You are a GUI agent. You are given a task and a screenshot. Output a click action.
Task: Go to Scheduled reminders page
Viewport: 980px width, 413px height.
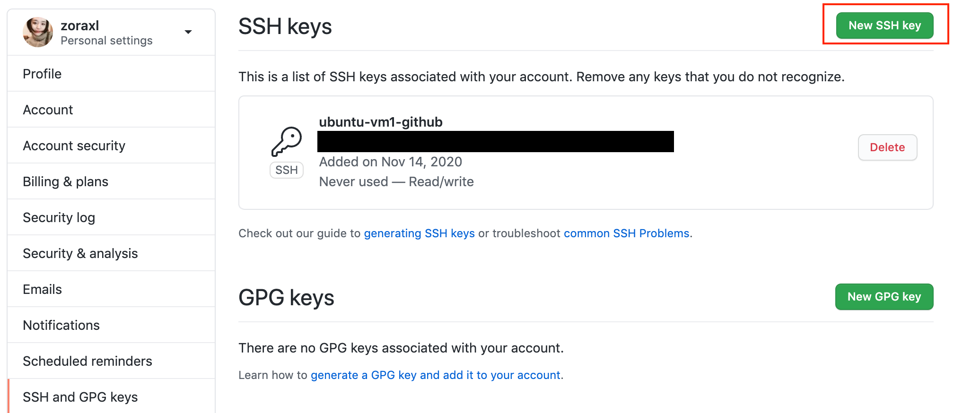point(112,361)
